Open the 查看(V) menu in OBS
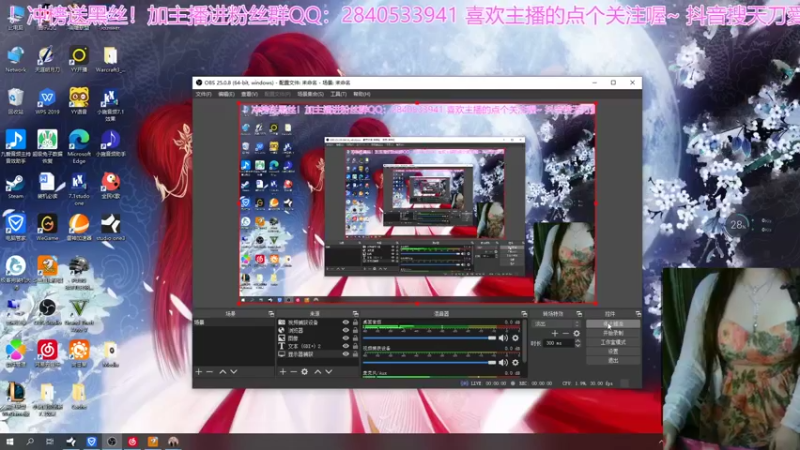Viewport: 800px width, 450px height. pos(249,94)
